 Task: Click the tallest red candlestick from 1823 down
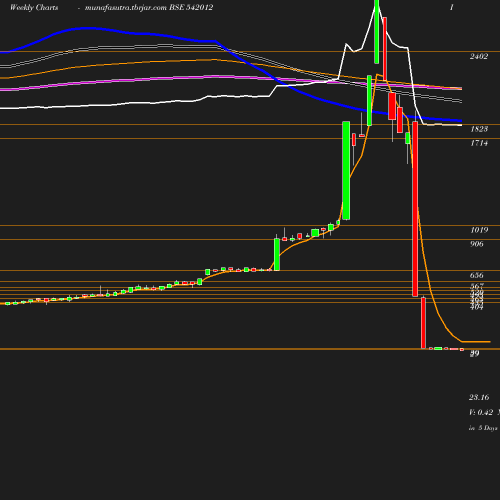coord(415,209)
